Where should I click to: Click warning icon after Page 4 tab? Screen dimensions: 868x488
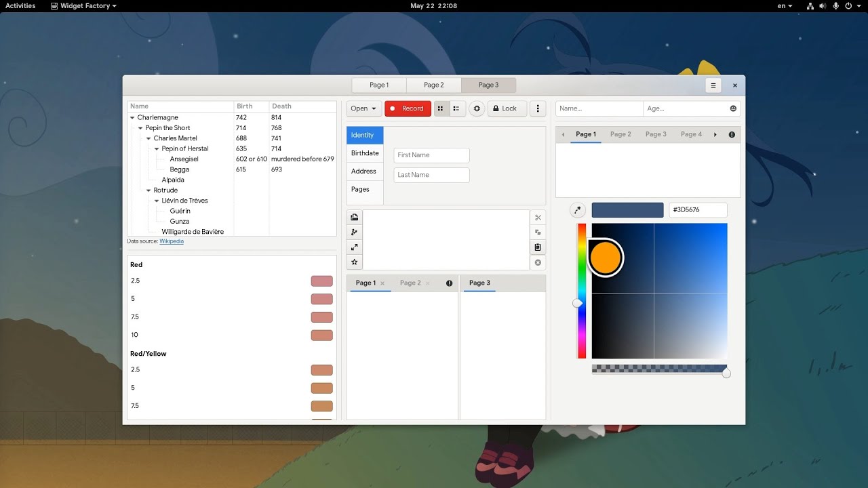click(x=732, y=134)
